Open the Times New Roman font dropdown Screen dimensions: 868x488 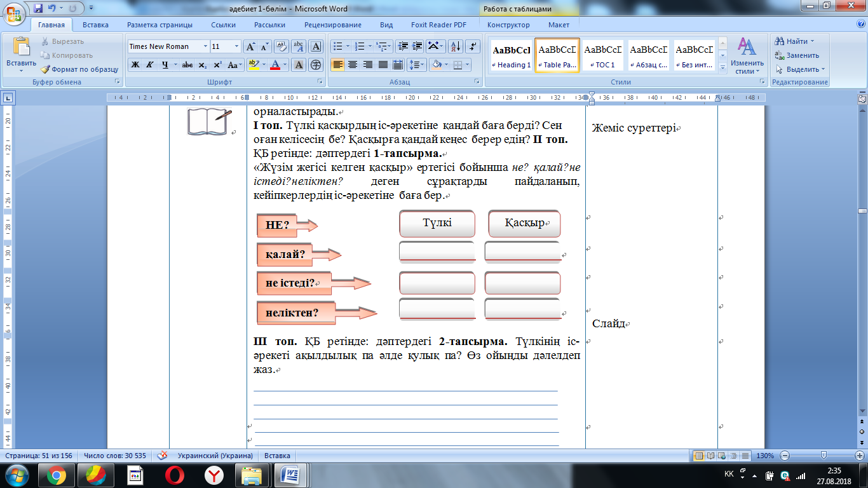(x=205, y=46)
